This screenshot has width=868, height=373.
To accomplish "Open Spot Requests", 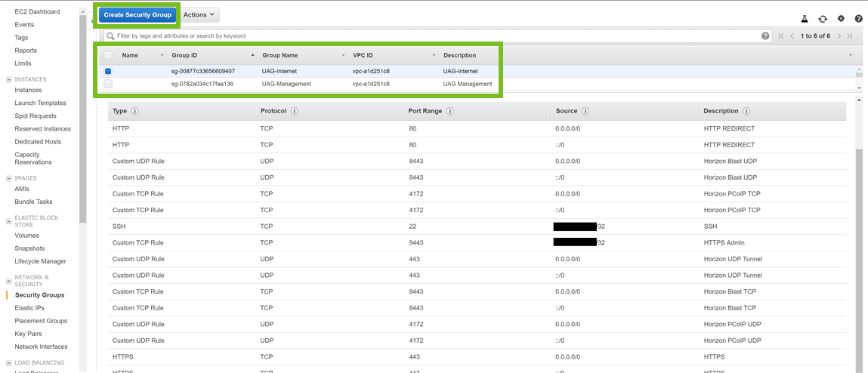I will click(x=36, y=116).
